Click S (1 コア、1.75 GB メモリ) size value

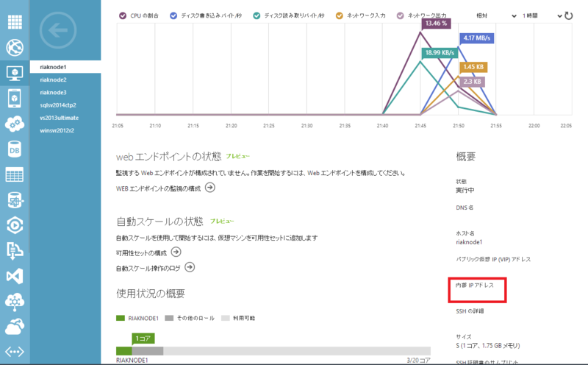click(488, 345)
